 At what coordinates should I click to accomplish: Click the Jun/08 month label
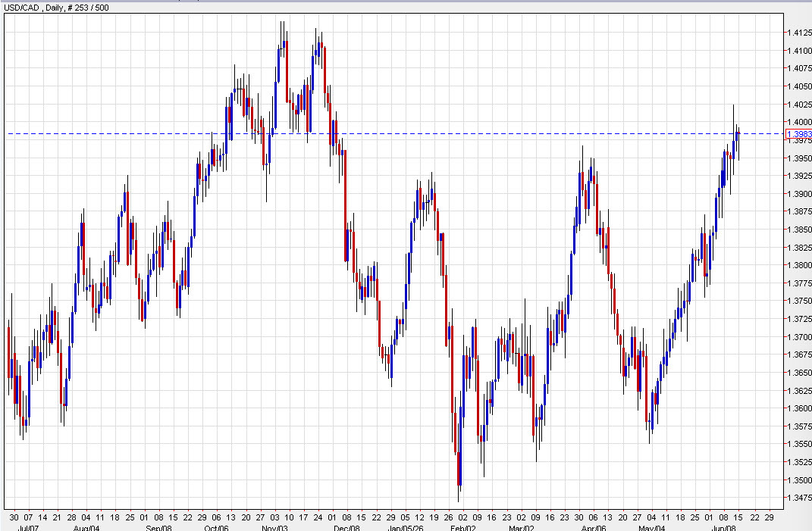click(723, 528)
